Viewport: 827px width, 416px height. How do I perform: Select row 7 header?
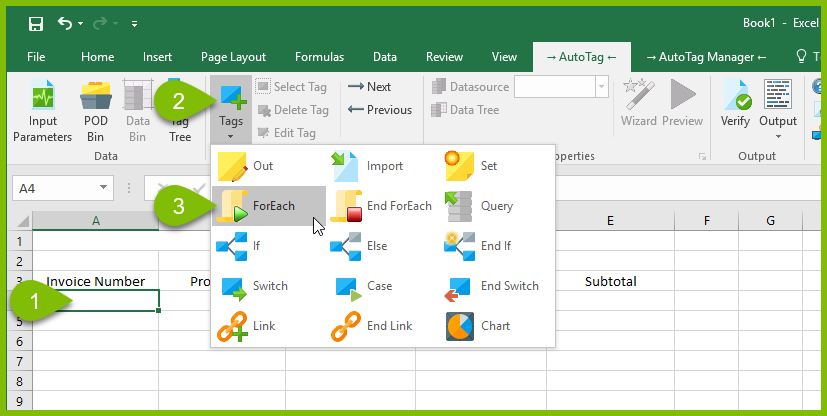[20, 362]
